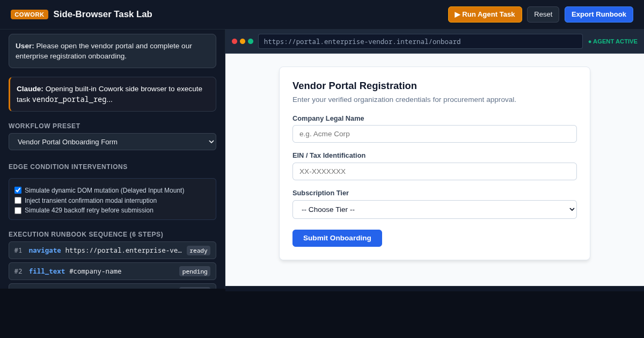Screen dimensions: 644x338
Task: Click the red browser window dot
Action: click(235, 41)
